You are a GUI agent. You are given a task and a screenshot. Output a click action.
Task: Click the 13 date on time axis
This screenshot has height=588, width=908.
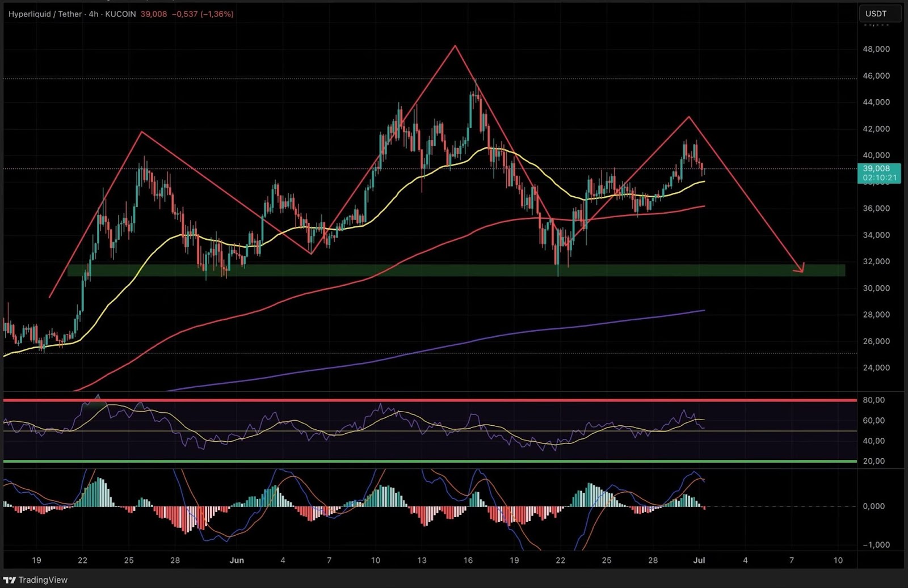pos(422,560)
